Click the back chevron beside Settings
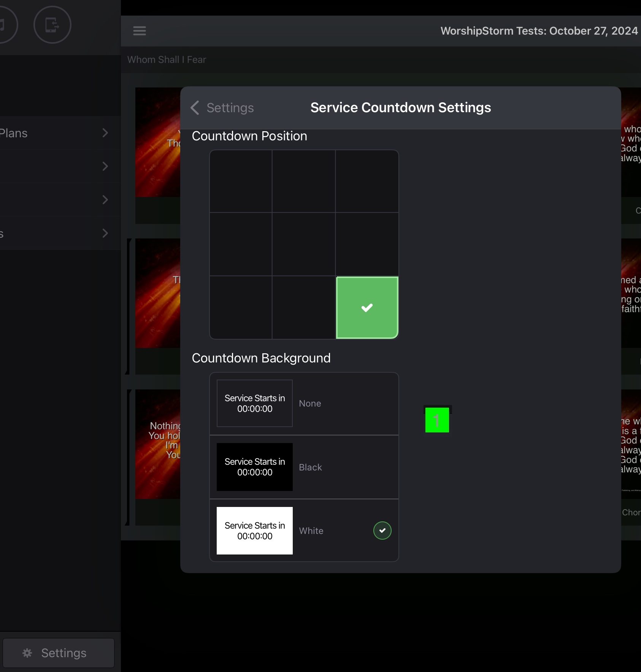The height and width of the screenshot is (672, 641). pos(195,108)
